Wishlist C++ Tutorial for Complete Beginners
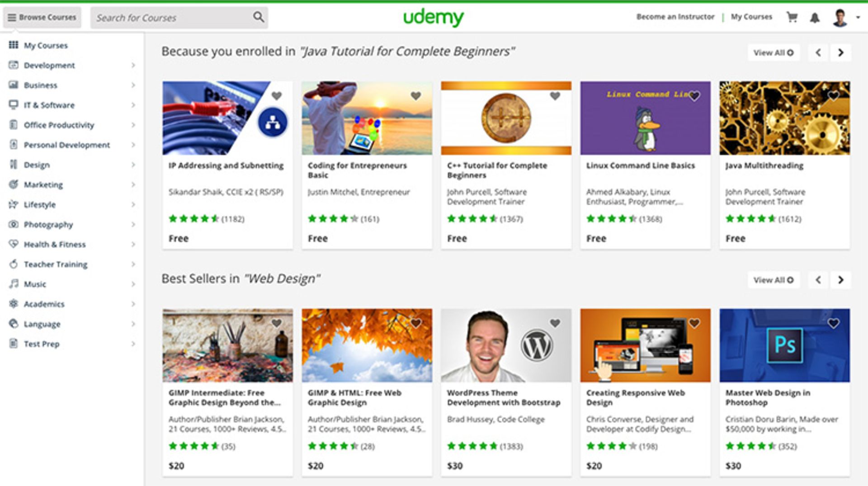 pyautogui.click(x=555, y=96)
